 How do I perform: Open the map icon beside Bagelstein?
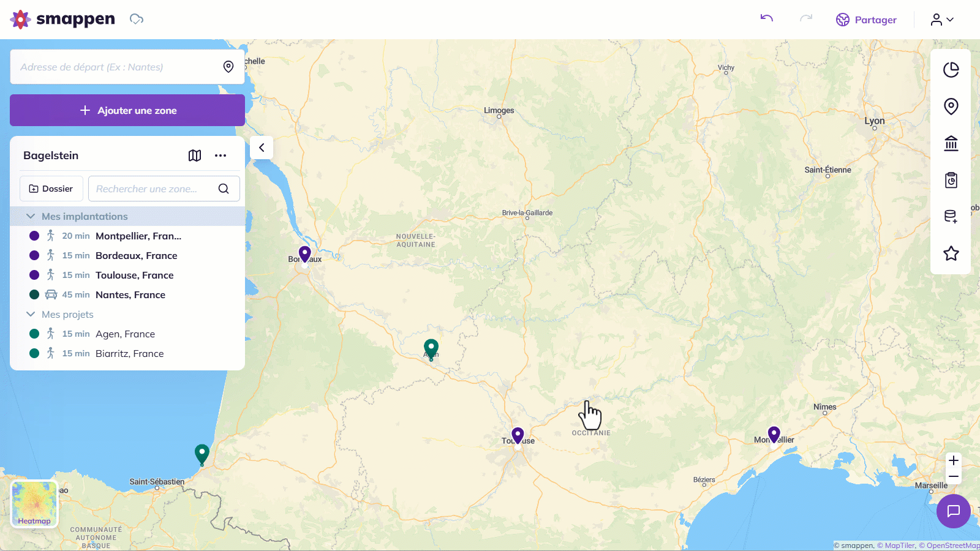pos(195,156)
